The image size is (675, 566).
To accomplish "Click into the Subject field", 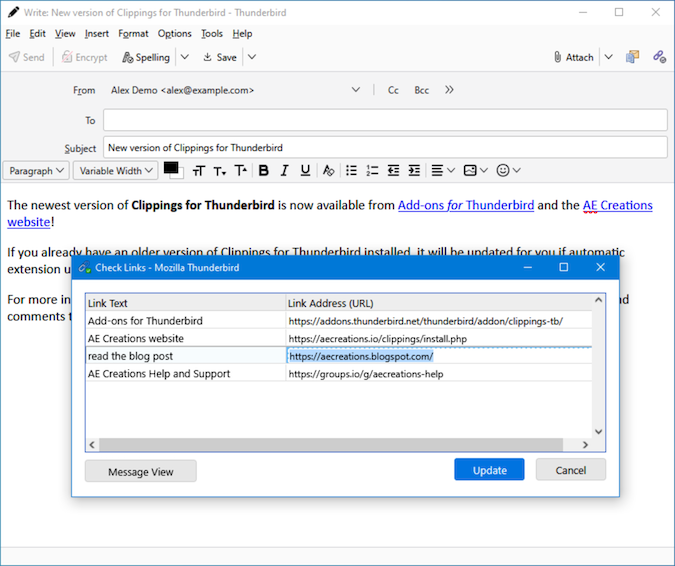I will [x=385, y=148].
